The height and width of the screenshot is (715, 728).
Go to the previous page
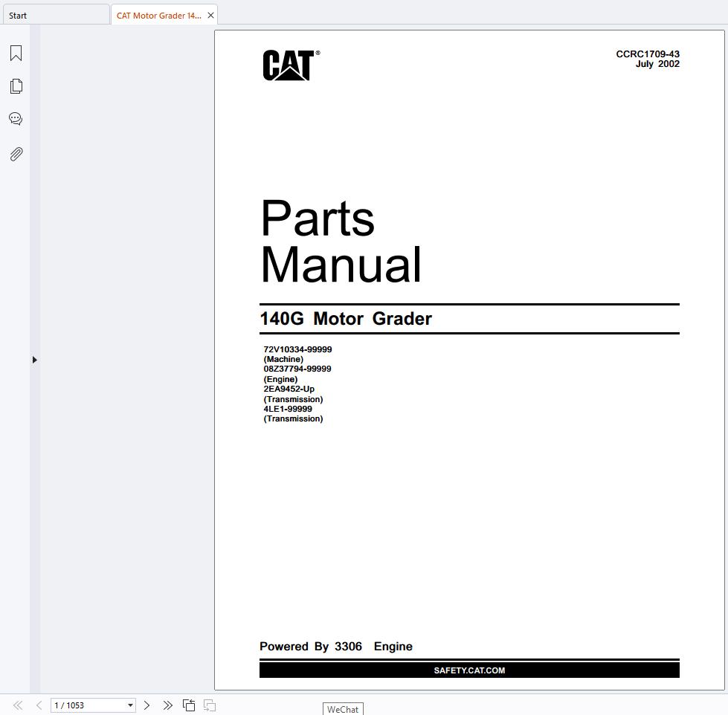coord(39,705)
